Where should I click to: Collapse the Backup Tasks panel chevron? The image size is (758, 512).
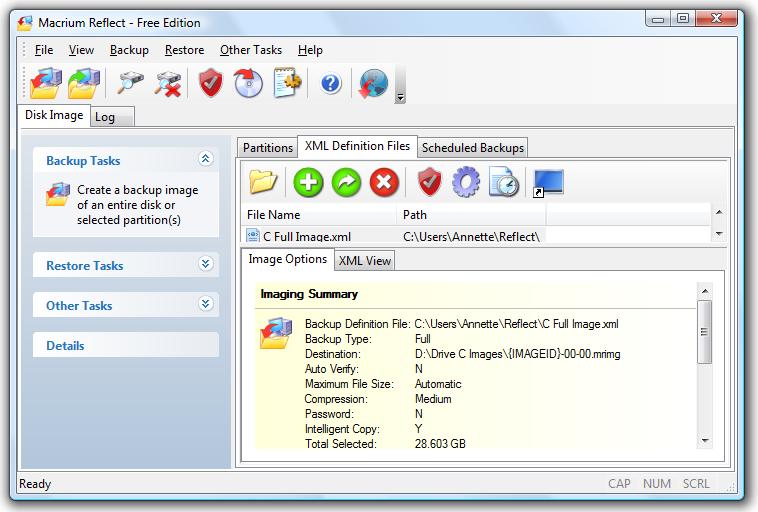click(x=205, y=158)
